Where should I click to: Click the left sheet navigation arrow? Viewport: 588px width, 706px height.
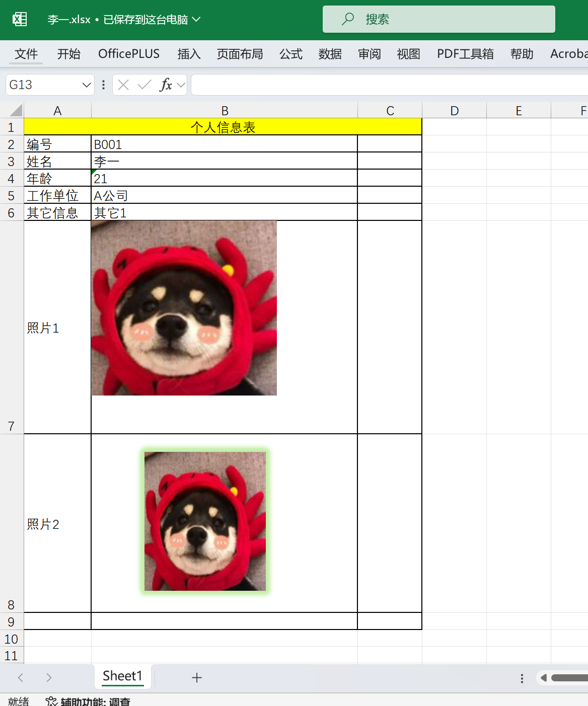[x=20, y=677]
